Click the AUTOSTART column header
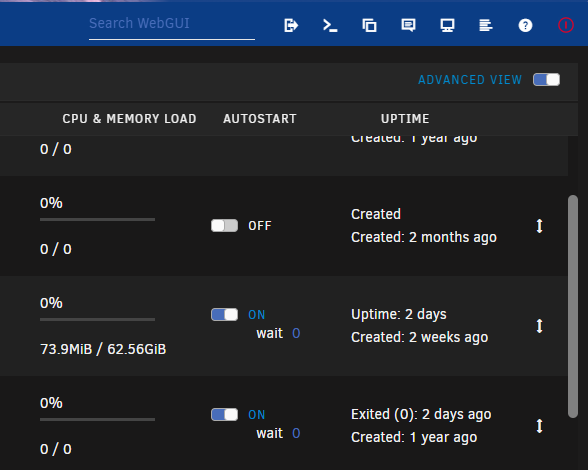Screen dimensions: 588x470 click(x=260, y=119)
